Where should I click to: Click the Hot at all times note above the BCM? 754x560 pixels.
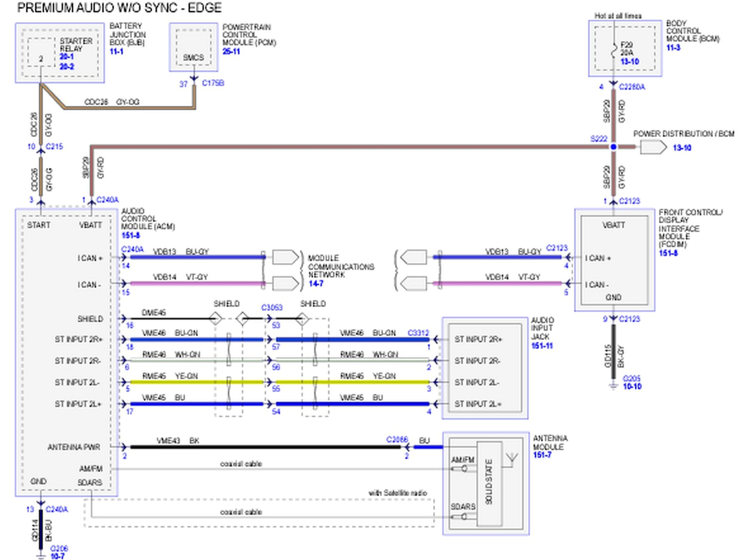617,15
